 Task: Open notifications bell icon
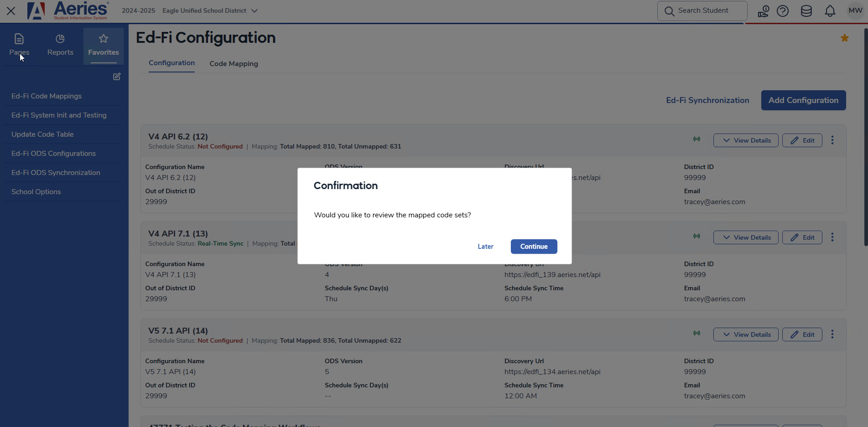coord(830,11)
